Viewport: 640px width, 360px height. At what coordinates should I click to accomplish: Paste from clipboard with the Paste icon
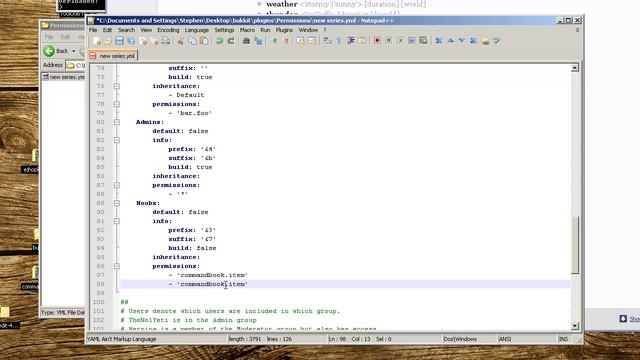point(204,41)
